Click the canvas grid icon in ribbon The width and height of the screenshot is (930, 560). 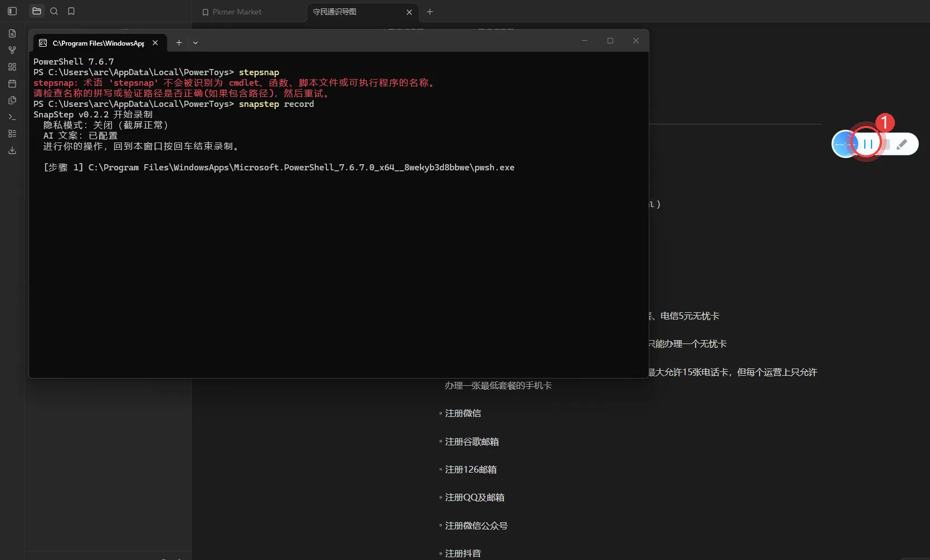click(x=12, y=67)
